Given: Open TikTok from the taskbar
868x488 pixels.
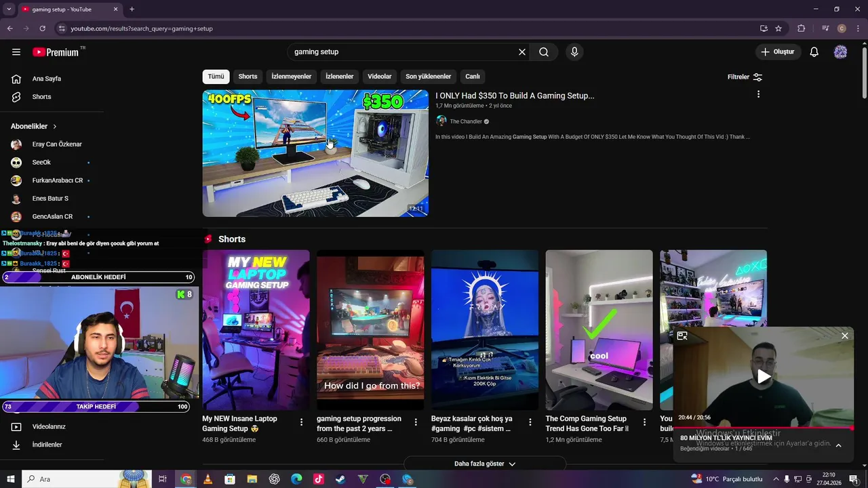Looking at the screenshot, I should [319, 479].
